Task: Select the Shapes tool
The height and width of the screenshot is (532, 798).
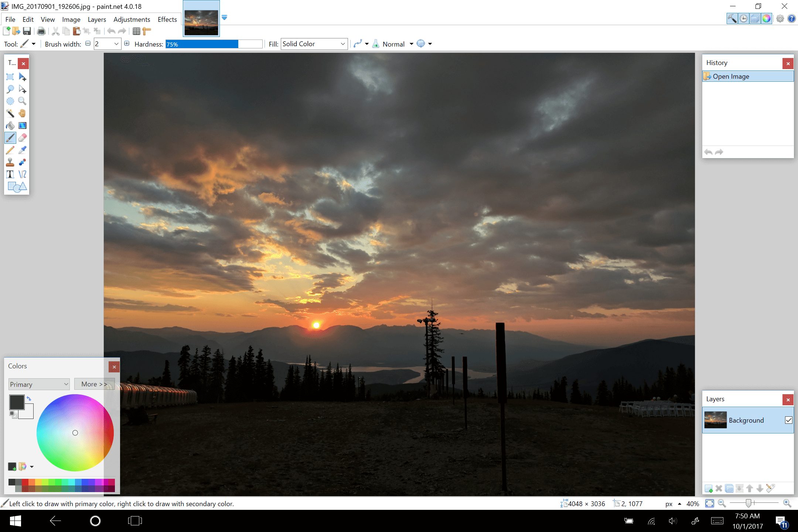Action: [x=17, y=187]
